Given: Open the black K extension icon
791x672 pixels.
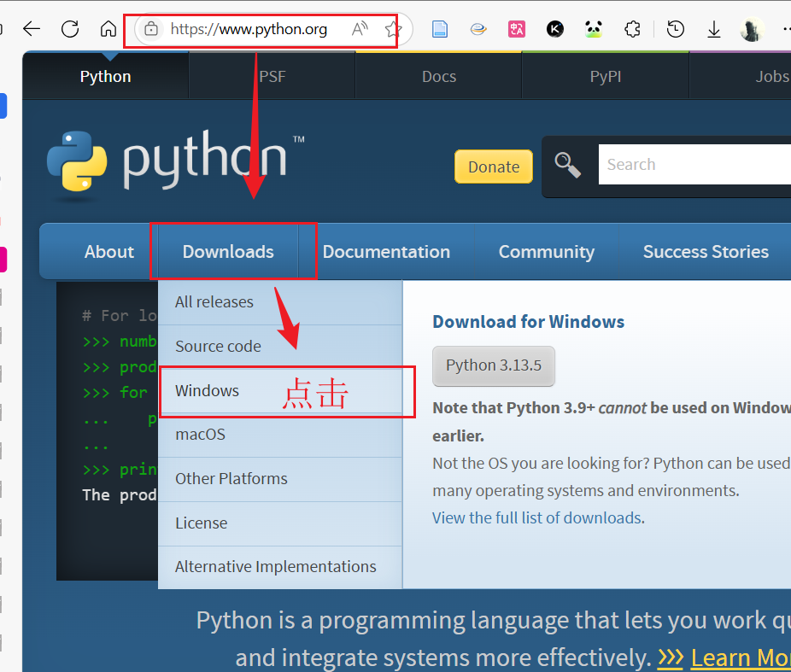Looking at the screenshot, I should (x=555, y=29).
